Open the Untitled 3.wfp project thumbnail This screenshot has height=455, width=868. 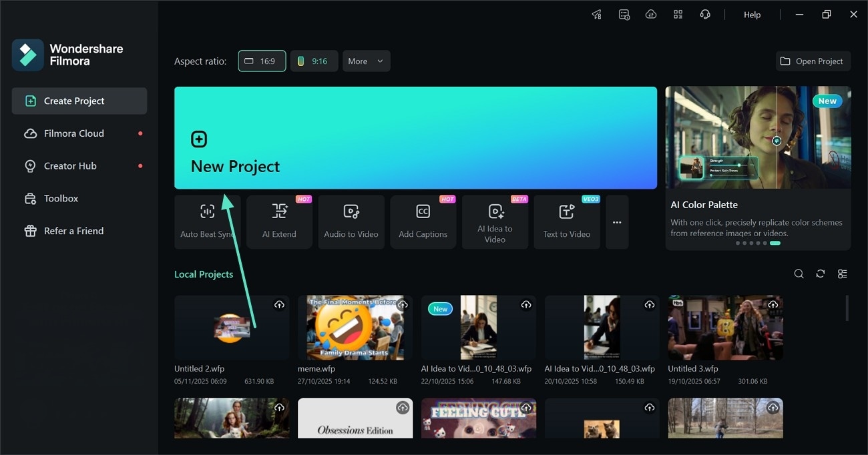coord(725,328)
